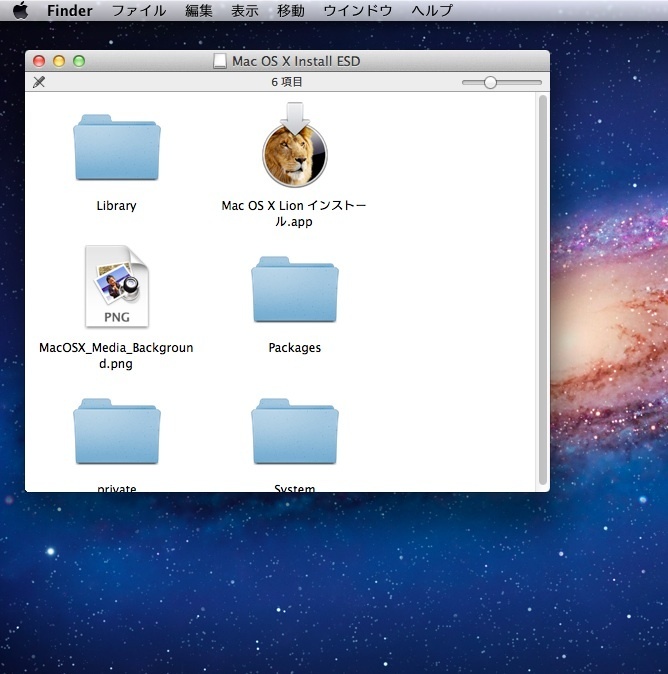Click the pencil icon in the status bar
The image size is (668, 674).
click(39, 82)
